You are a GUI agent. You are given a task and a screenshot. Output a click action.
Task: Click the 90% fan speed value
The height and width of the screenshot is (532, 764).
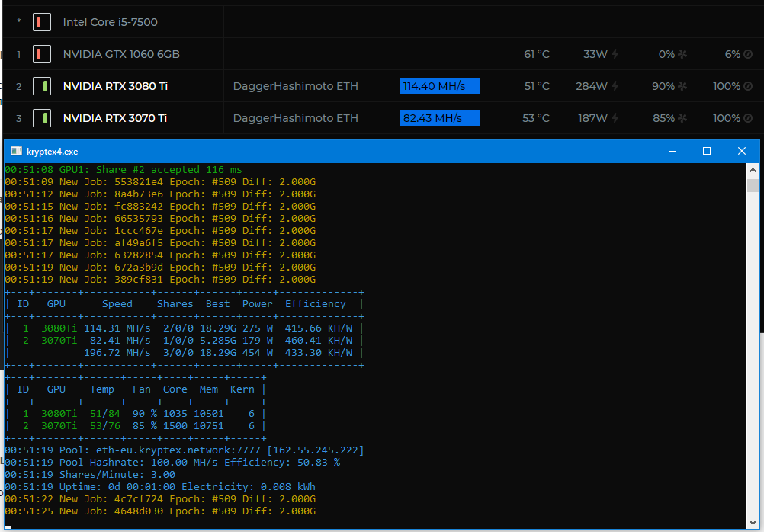(663, 86)
